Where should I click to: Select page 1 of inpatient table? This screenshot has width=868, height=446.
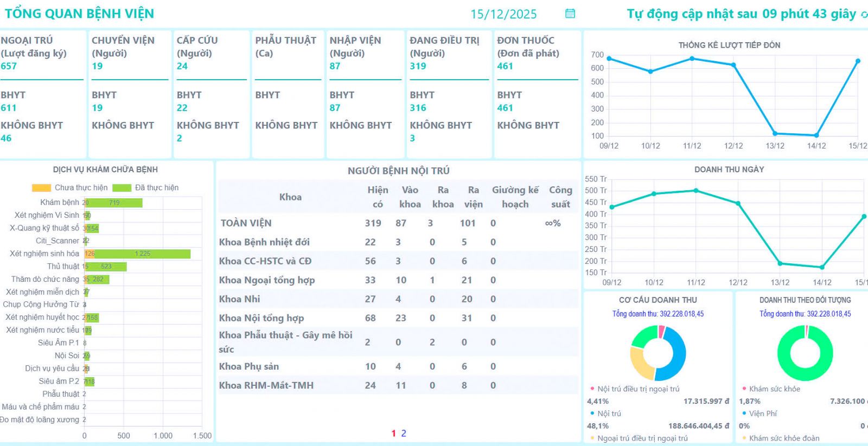[x=393, y=433]
